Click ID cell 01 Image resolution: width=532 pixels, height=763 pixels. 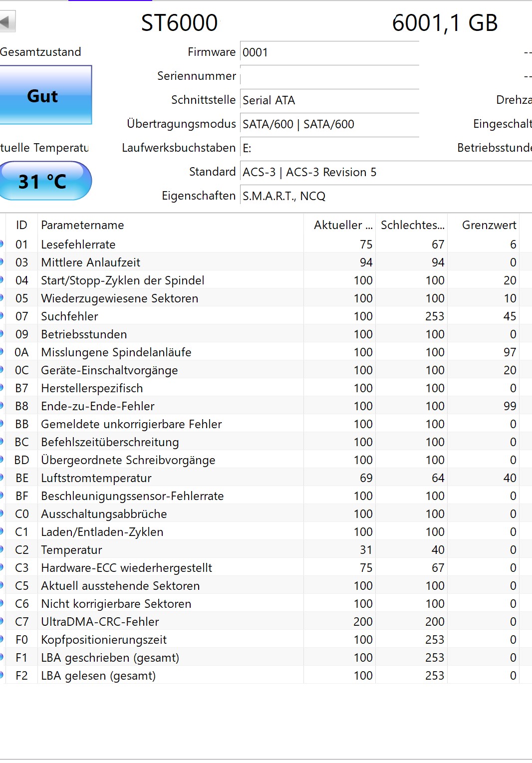[21, 245]
